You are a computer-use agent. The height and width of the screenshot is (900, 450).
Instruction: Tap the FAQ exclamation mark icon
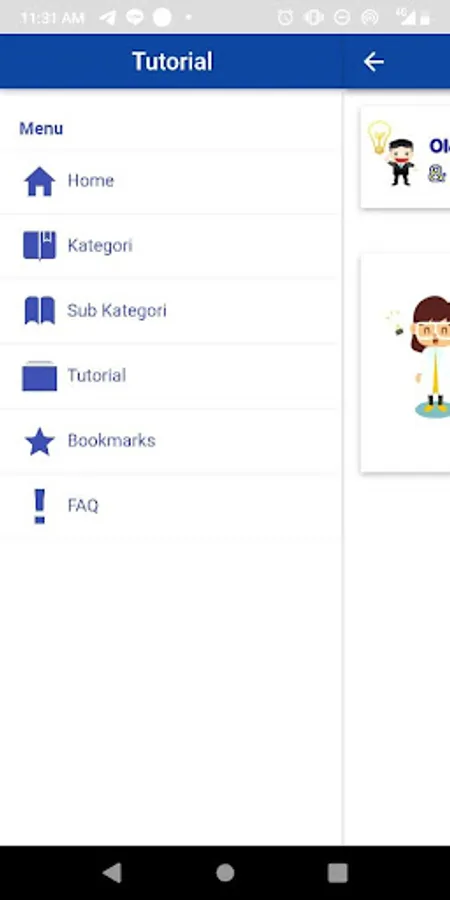(40, 506)
